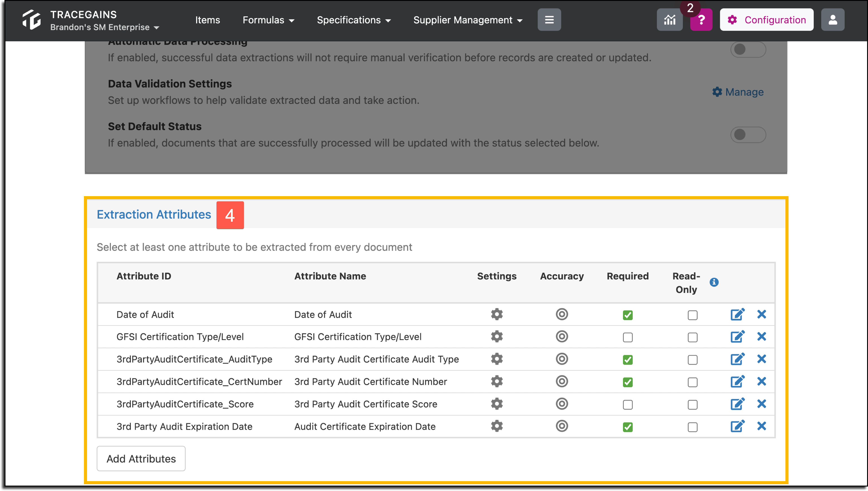Click the TraceGains logo

31,20
